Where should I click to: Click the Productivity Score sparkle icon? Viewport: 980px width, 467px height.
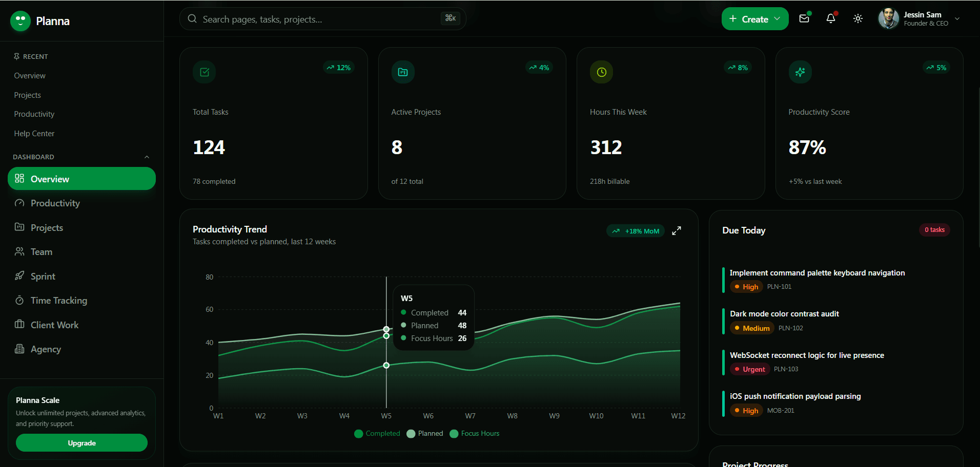click(800, 72)
